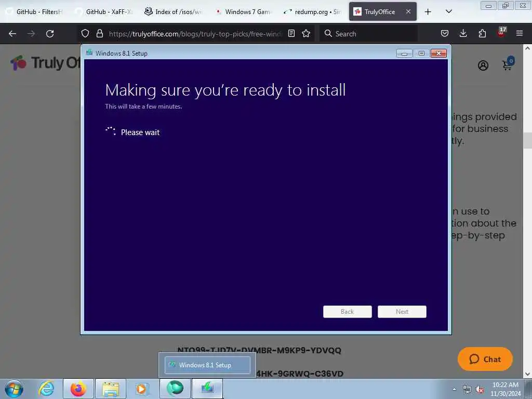Image resolution: width=532 pixels, height=399 pixels.
Task: Open a new Firefox tab
Action: (x=428, y=12)
